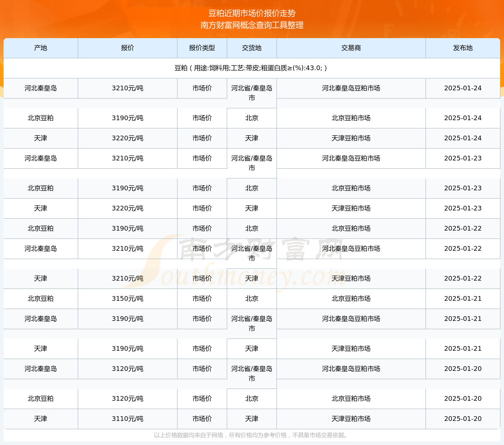Click the 3110元/吨 天津 price
Screen dimensions: 504x445
tap(127, 419)
